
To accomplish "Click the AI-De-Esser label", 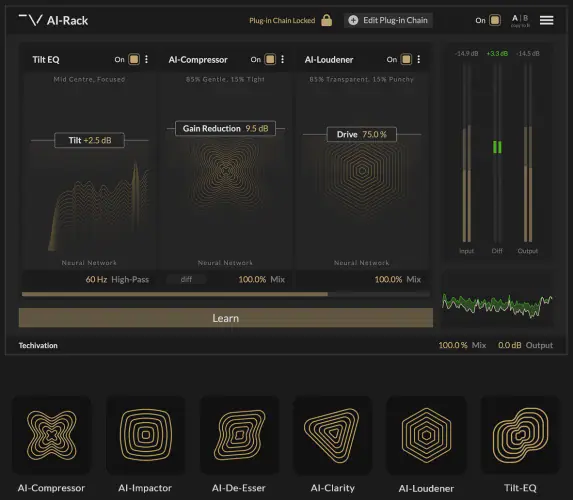I will click(x=239, y=488).
